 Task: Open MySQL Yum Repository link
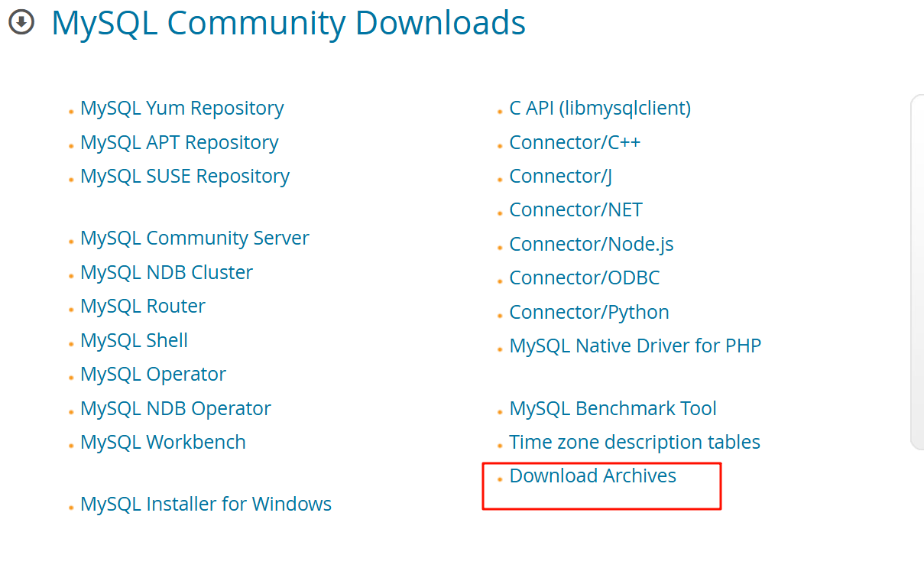click(x=182, y=109)
